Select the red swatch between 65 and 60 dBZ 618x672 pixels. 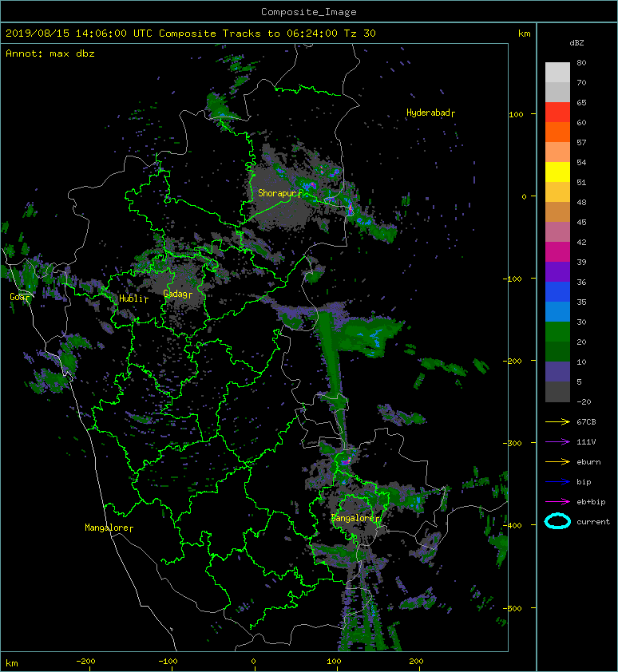click(x=557, y=113)
